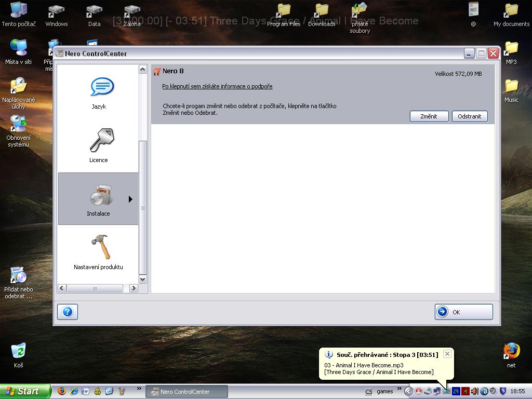The image size is (532, 399).
Task: Open the Jazyk (language) section
Action: (98, 94)
